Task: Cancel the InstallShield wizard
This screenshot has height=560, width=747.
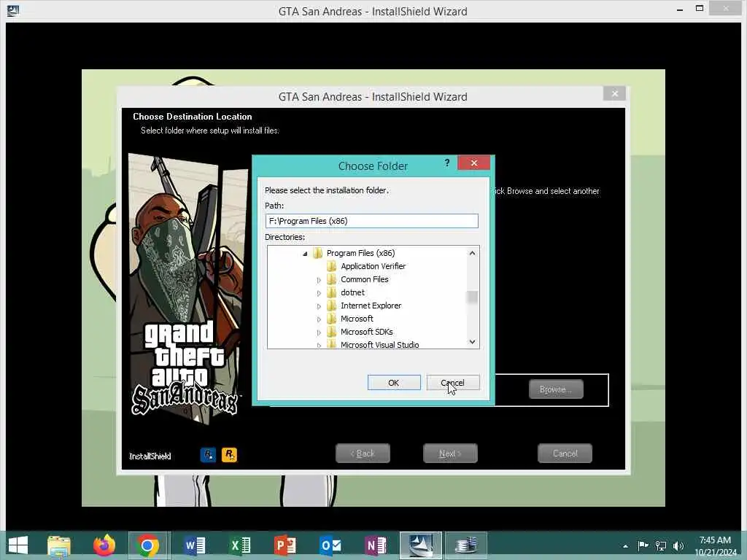Action: 565,454
